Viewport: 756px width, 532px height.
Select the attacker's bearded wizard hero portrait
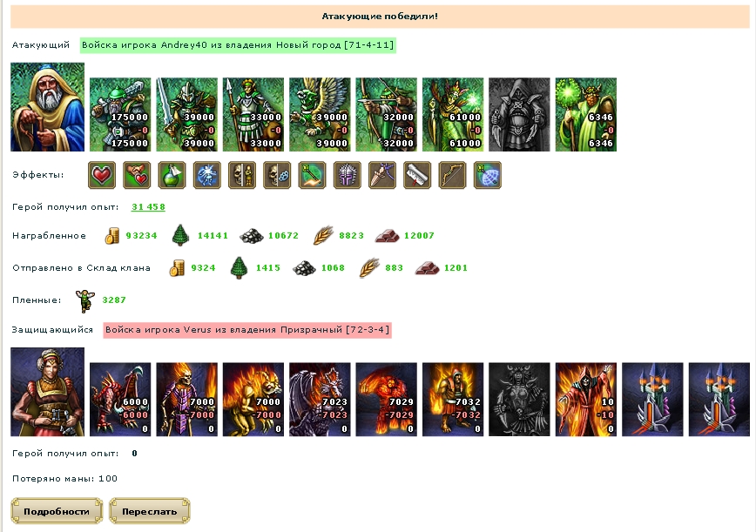click(x=47, y=107)
